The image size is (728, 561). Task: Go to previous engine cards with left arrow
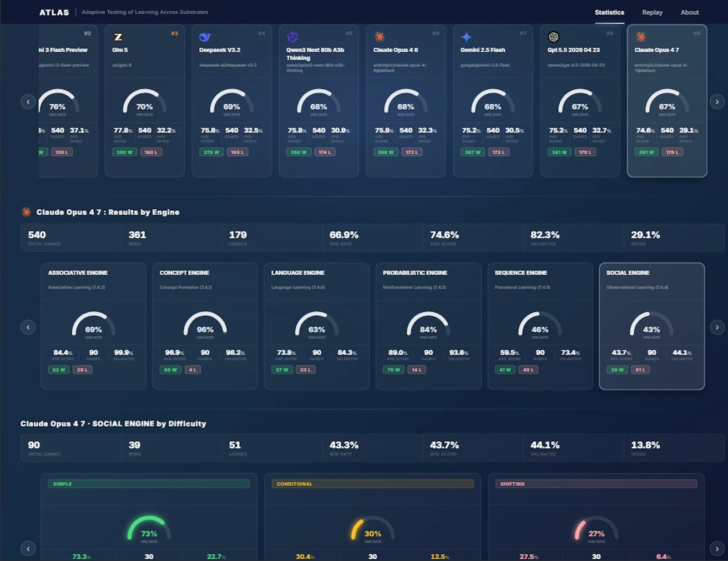[x=28, y=327]
